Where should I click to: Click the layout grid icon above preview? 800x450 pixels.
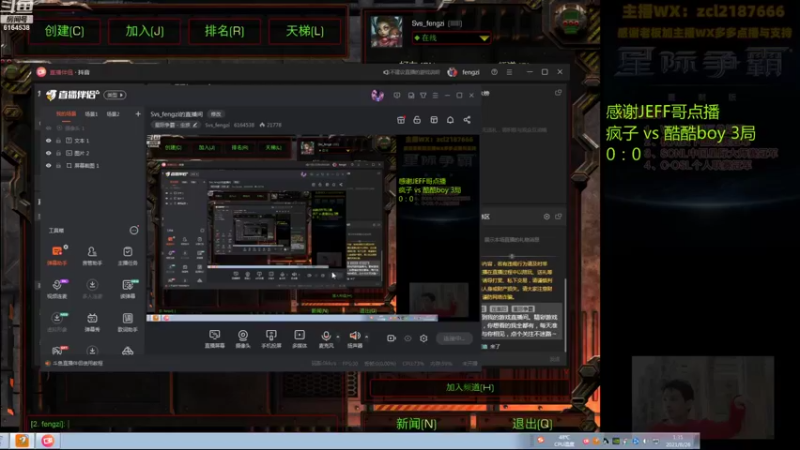[x=434, y=119]
